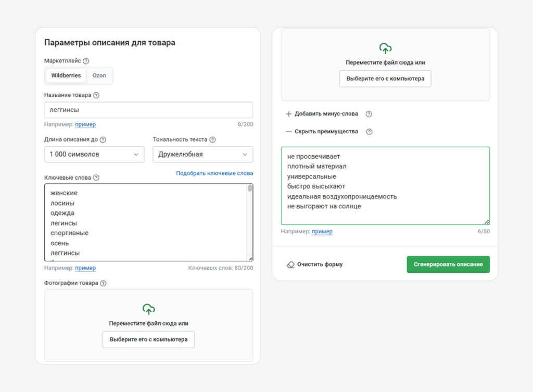Select the "Wildberries" tab

point(65,75)
